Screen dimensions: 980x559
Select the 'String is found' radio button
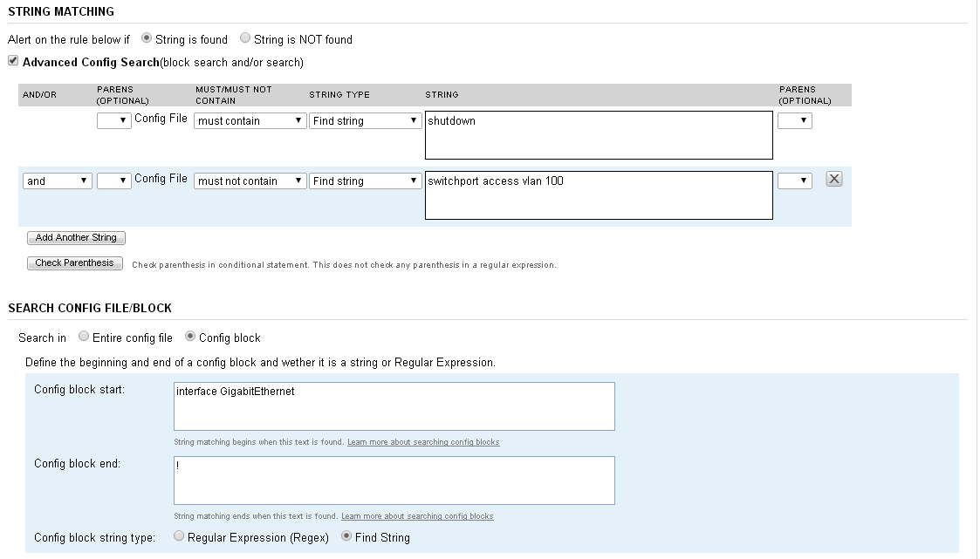(147, 39)
